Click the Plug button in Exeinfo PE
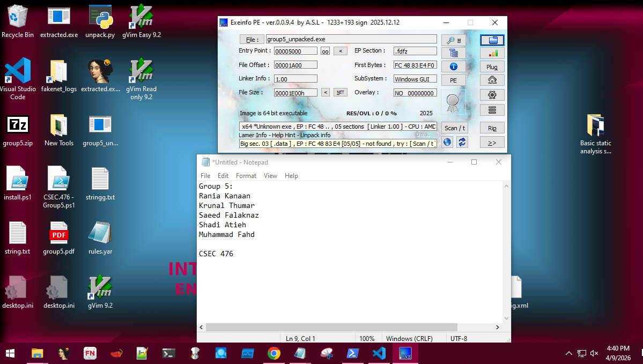 point(492,67)
